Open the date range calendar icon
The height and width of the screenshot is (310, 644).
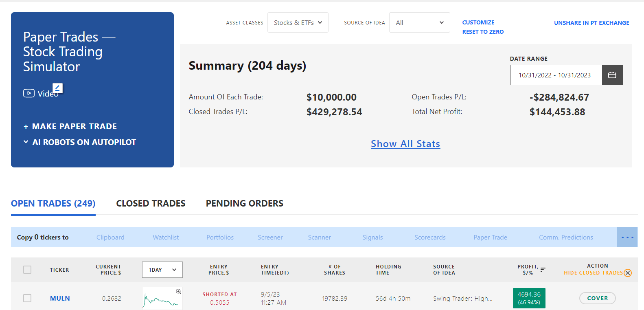(612, 75)
